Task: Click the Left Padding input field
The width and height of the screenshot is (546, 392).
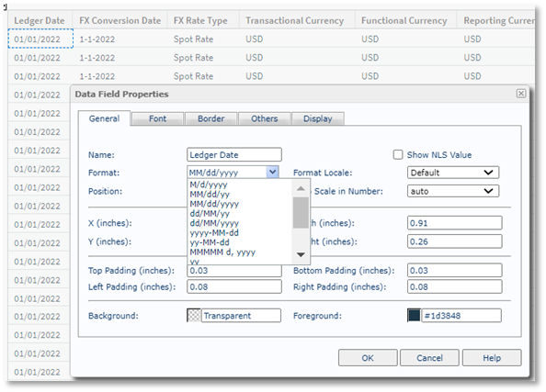Action: pos(234,286)
